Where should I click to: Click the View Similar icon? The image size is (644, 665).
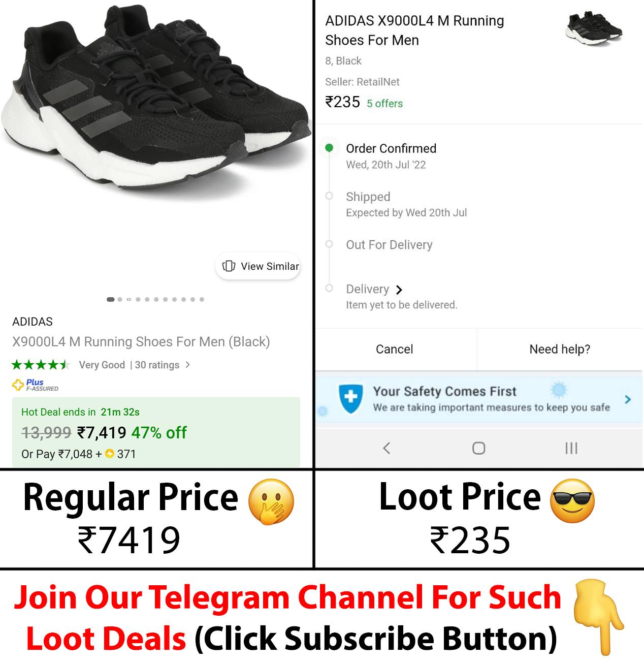coord(229,266)
